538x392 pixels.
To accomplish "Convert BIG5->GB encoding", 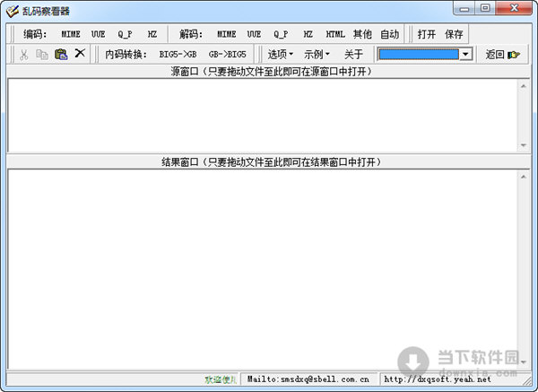I will (x=178, y=54).
